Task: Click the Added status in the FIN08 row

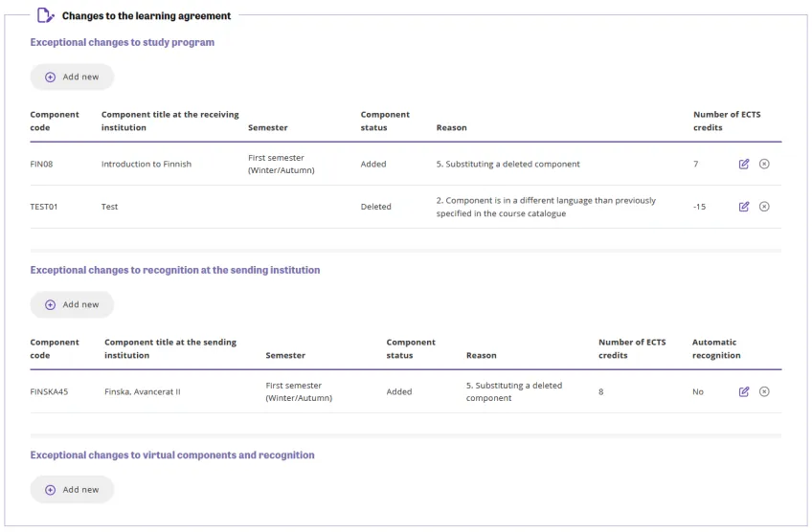Action: [373, 164]
